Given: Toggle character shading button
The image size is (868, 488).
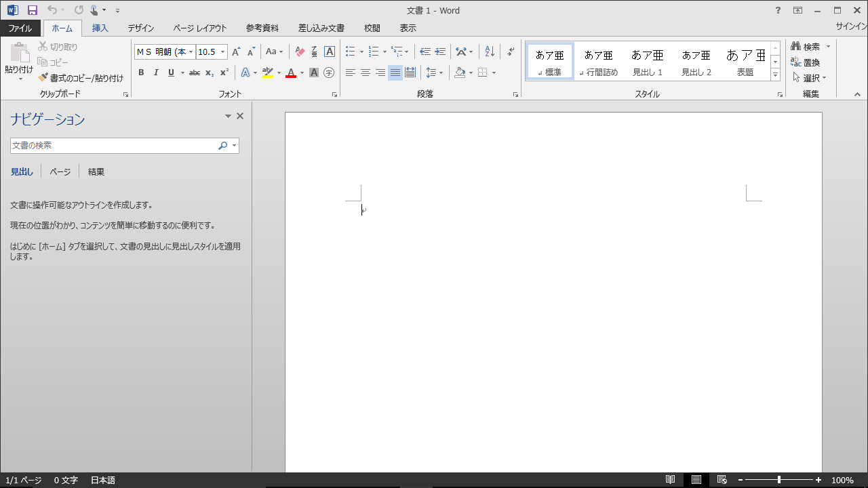Looking at the screenshot, I should click(314, 73).
